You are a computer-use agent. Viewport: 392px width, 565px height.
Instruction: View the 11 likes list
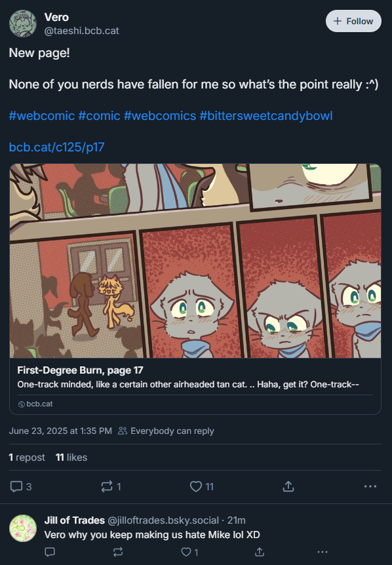click(x=71, y=458)
